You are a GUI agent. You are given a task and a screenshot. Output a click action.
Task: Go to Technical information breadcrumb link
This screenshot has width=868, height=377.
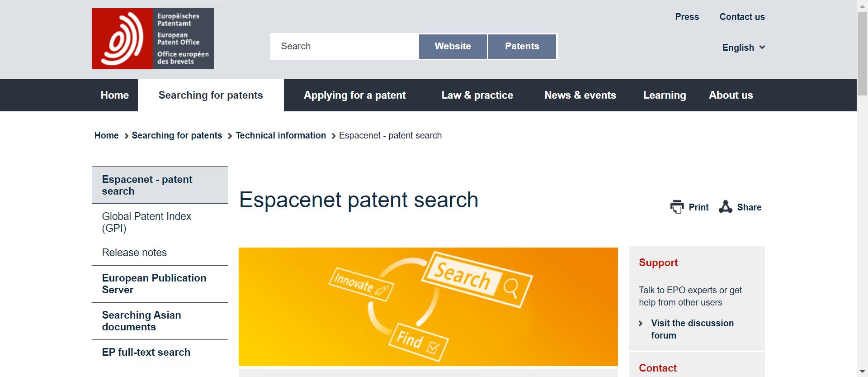[281, 135]
